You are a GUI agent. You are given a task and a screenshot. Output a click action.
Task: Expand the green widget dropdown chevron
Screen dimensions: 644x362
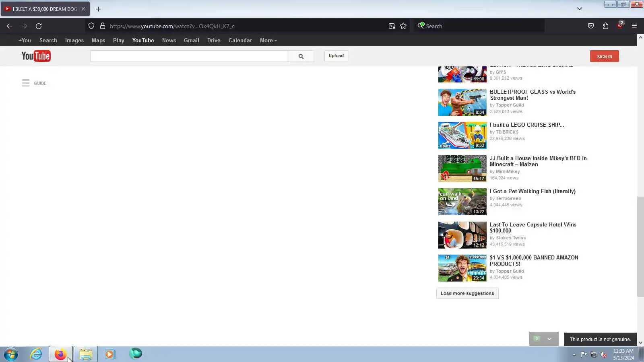click(549, 339)
